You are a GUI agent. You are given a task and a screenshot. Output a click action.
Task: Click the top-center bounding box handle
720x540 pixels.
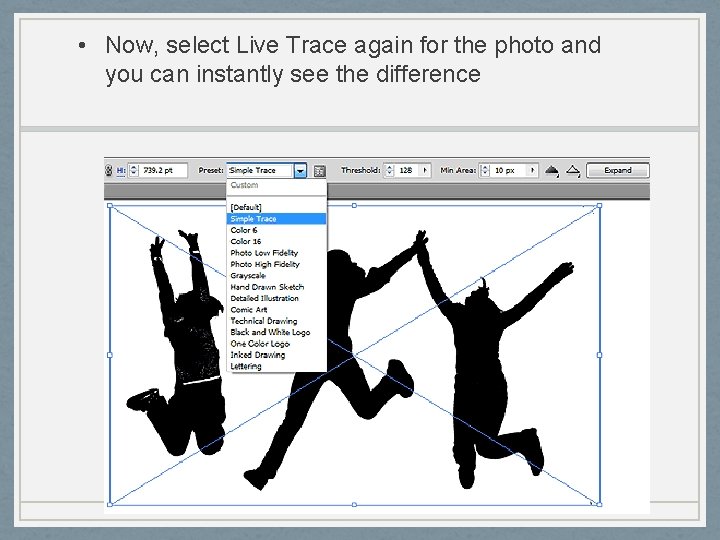point(354,205)
